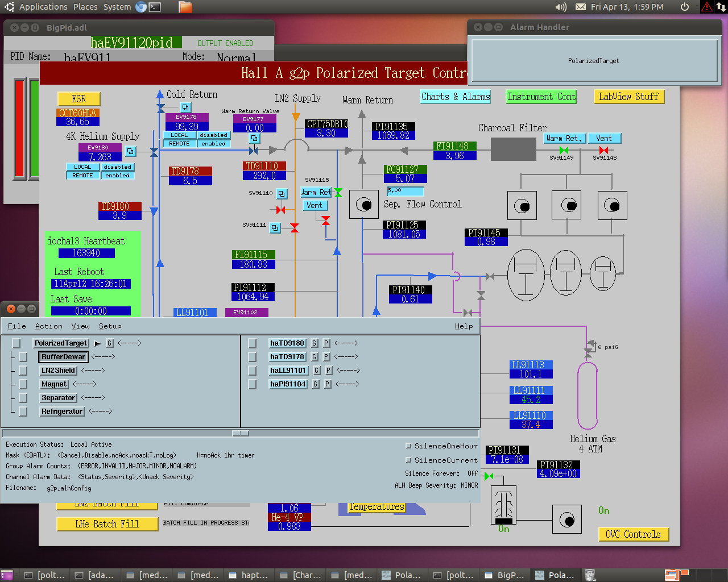728x582 pixels.
Task: Click G guidance button for haTD9178
Action: pyautogui.click(x=314, y=357)
